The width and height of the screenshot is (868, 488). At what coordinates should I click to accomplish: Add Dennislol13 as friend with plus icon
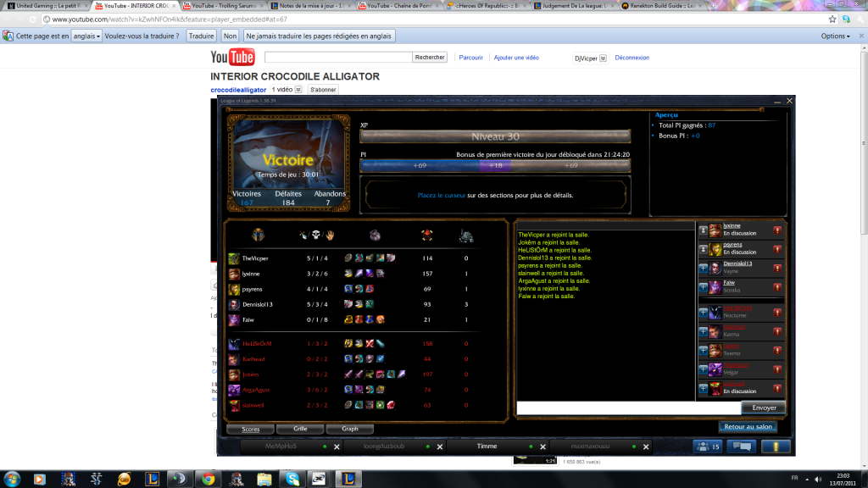pyautogui.click(x=703, y=269)
